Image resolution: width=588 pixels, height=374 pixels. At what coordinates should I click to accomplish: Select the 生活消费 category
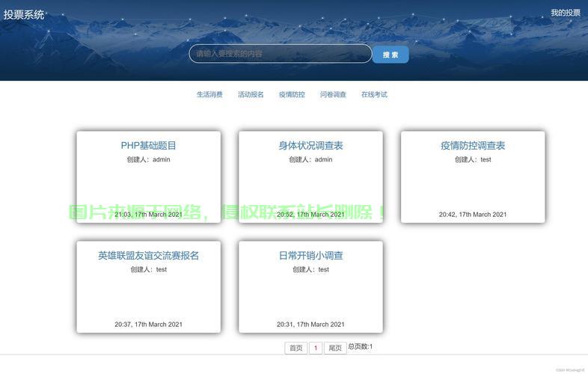pos(209,94)
